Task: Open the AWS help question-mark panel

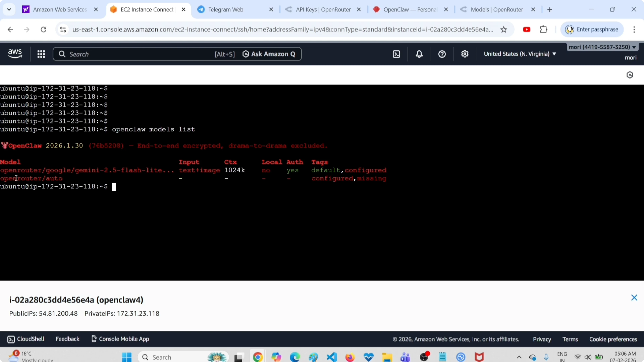Action: tap(442, 54)
